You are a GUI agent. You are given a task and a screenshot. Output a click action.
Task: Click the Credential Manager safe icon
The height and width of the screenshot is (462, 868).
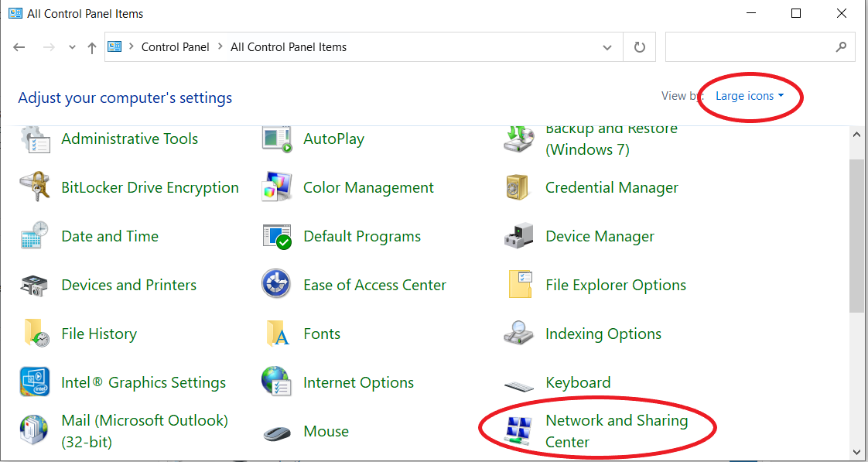point(518,188)
